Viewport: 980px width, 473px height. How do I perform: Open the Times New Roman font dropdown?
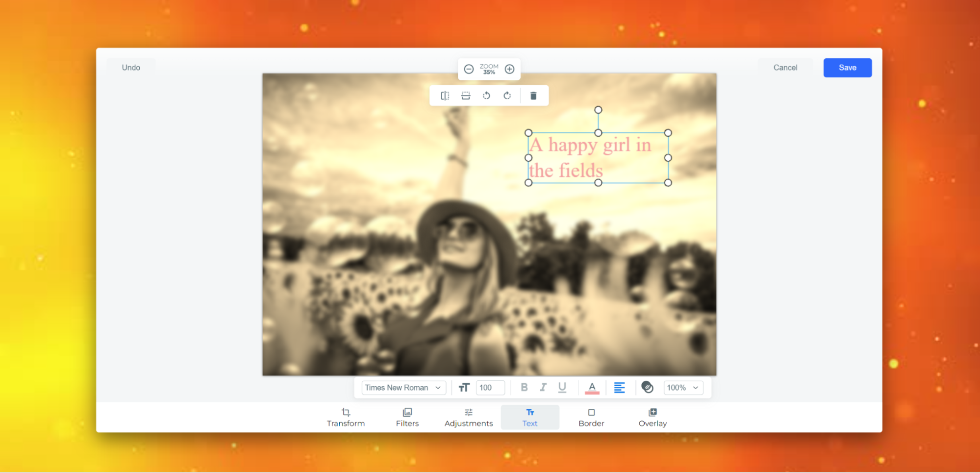pyautogui.click(x=403, y=387)
